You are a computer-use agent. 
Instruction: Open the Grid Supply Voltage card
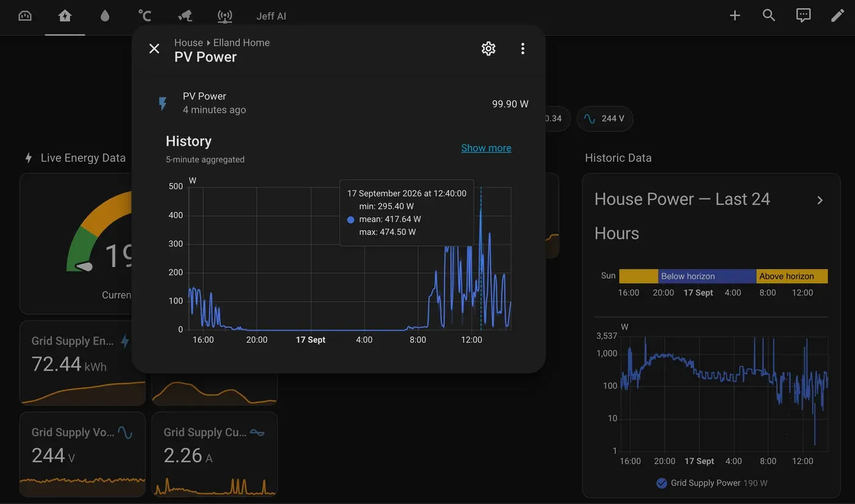tap(82, 455)
